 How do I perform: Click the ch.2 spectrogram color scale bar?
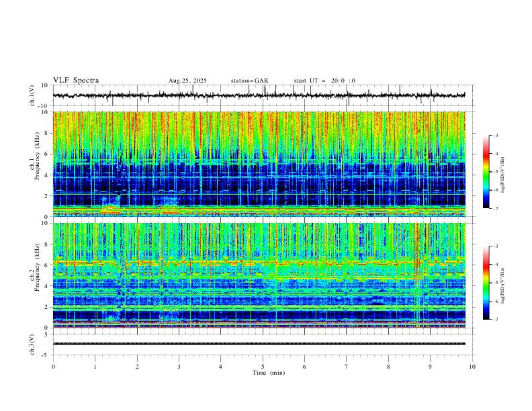tap(486, 283)
